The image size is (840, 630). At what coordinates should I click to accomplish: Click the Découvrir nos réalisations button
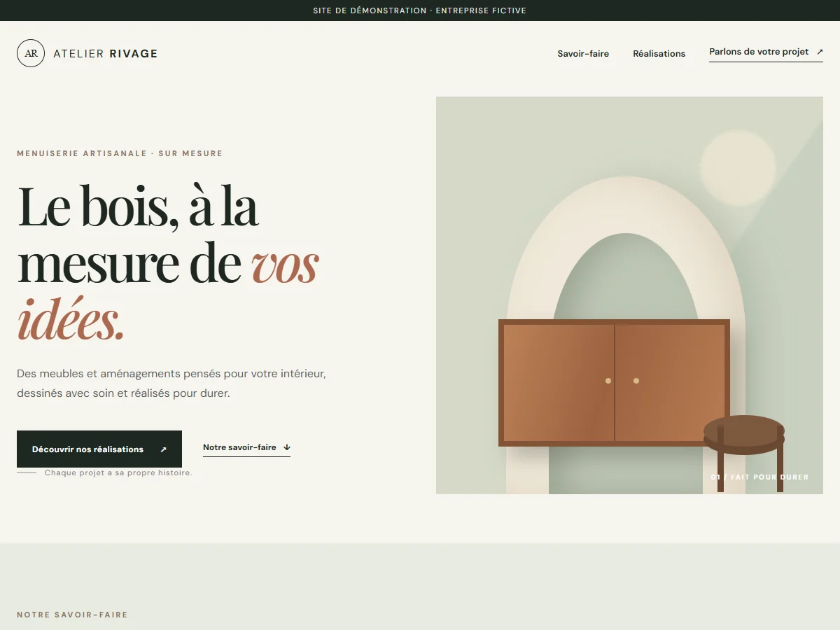click(99, 449)
